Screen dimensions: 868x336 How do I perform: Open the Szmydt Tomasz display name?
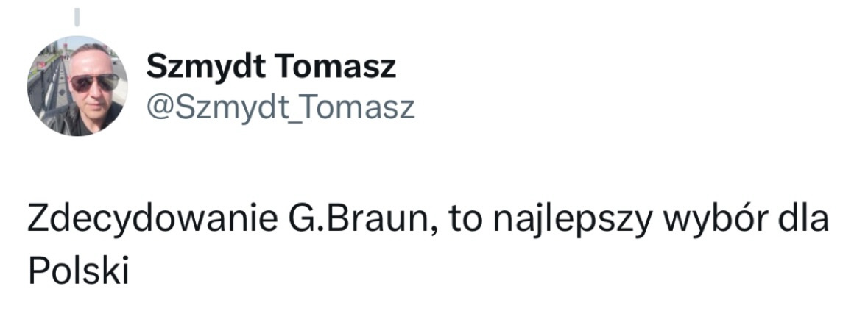271,68
